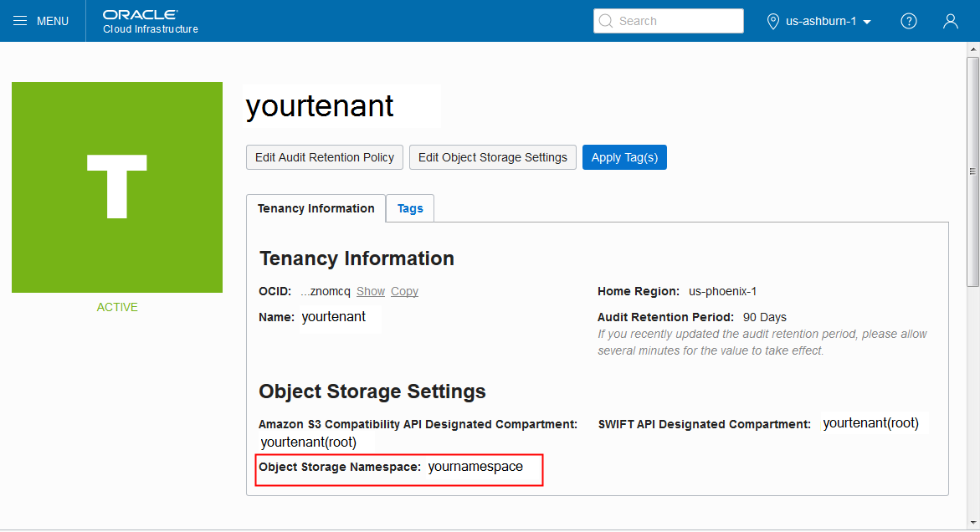The width and height of the screenshot is (980, 532).
Task: Open the help question mark icon
Action: pos(909,21)
